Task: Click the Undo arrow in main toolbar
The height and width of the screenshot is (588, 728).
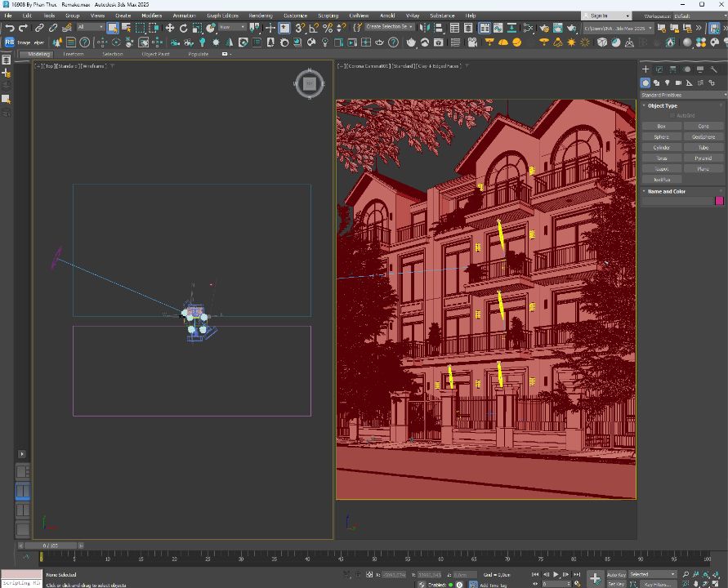Action: pos(10,28)
